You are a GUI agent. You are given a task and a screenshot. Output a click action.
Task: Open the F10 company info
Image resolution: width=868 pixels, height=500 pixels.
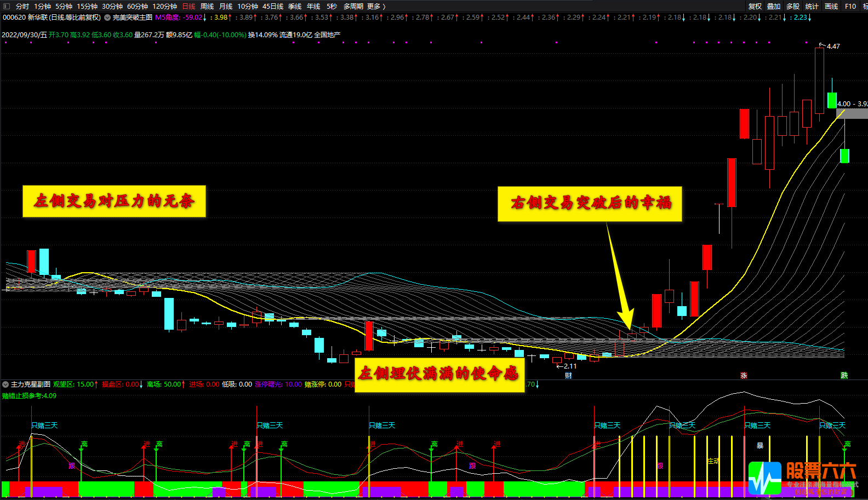tap(850, 6)
